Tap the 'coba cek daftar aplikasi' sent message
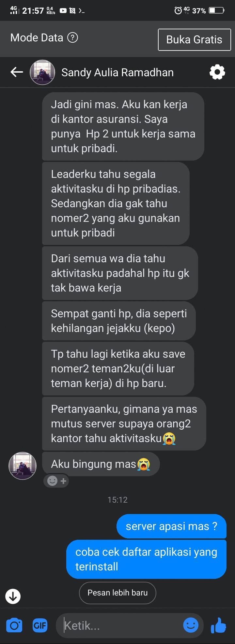 pyautogui.click(x=146, y=559)
